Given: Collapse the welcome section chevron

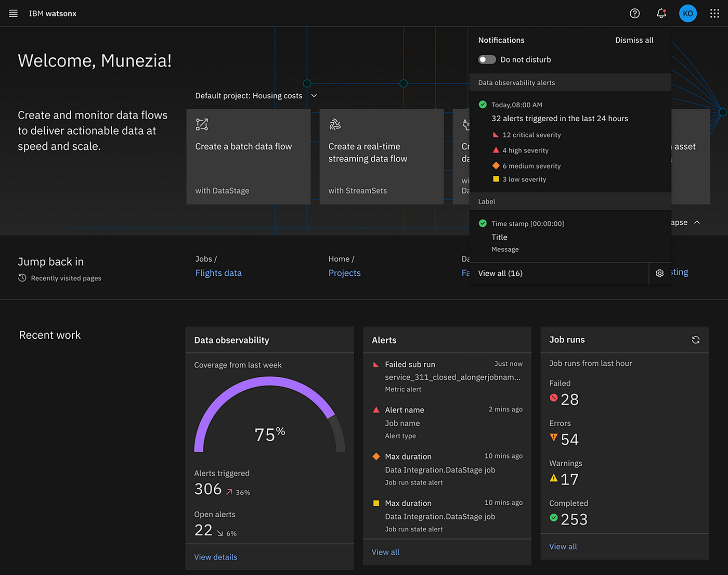Looking at the screenshot, I should [x=697, y=222].
